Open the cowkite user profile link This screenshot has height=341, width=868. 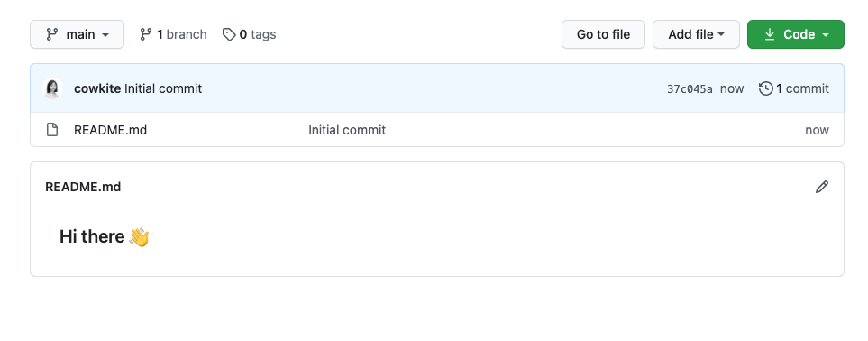(97, 88)
